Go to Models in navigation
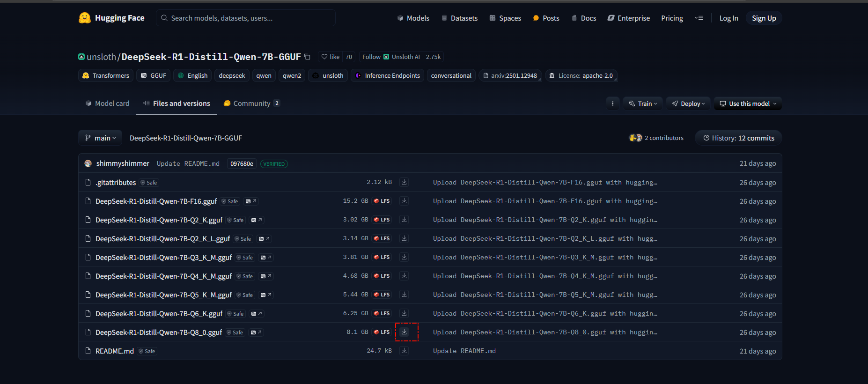The height and width of the screenshot is (384, 868). [x=413, y=18]
